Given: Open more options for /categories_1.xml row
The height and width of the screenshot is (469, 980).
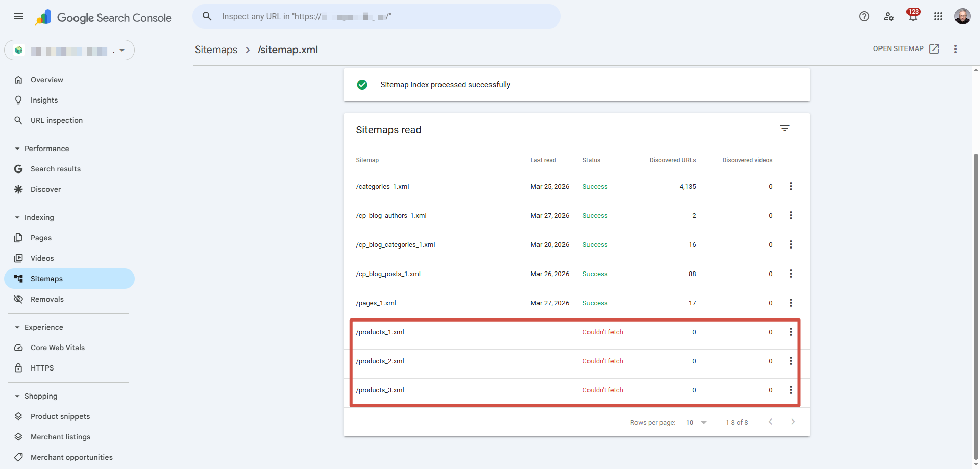Looking at the screenshot, I should pos(791,187).
